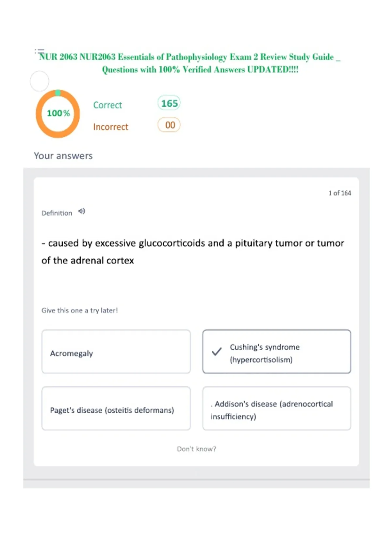Click the Definition label
The width and height of the screenshot is (392, 556).
pyautogui.click(x=57, y=213)
